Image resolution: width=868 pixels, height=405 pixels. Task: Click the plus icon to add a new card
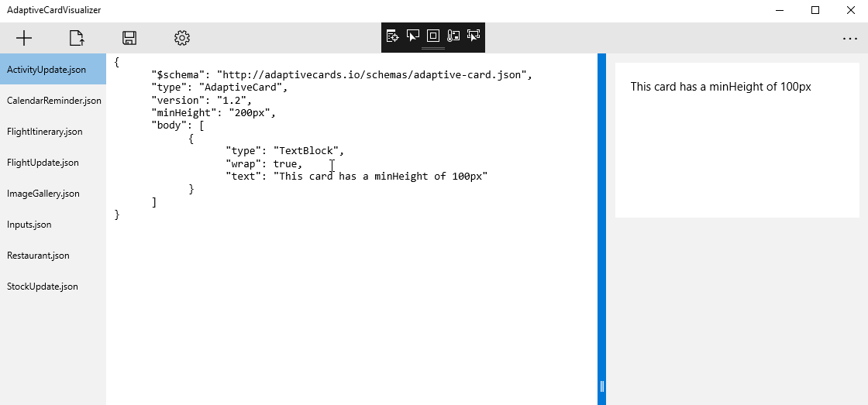24,38
